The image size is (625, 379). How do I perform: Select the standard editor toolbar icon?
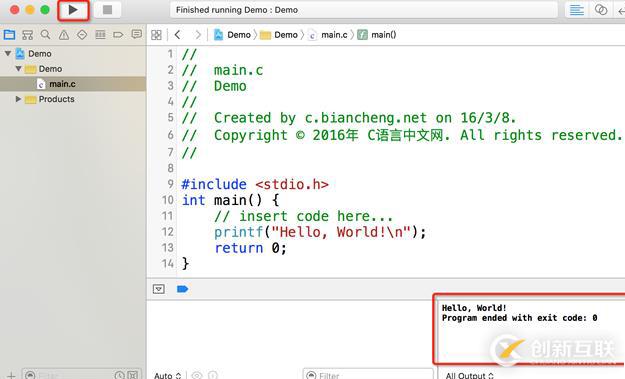(x=576, y=10)
